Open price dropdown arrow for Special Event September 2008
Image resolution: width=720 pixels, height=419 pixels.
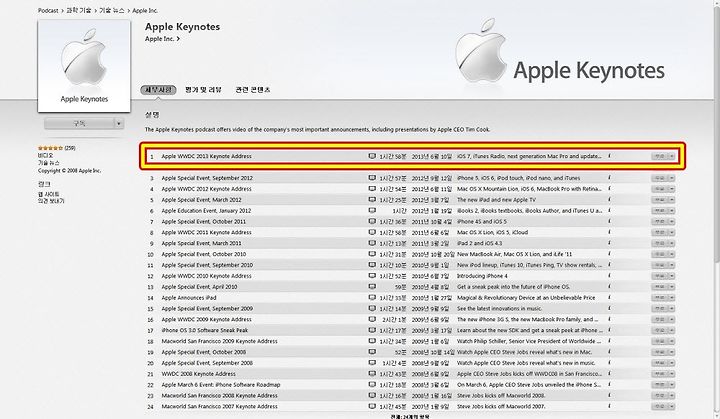672,363
